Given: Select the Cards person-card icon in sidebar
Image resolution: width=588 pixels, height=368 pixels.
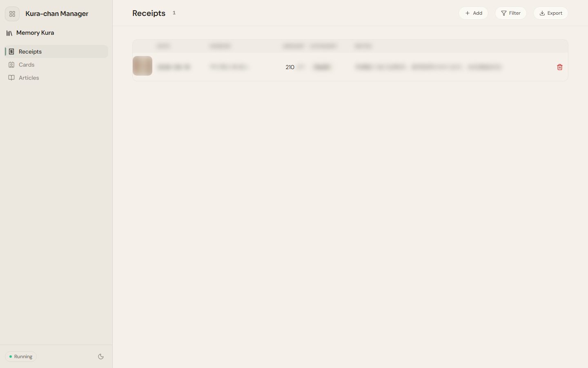Looking at the screenshot, I should point(11,65).
